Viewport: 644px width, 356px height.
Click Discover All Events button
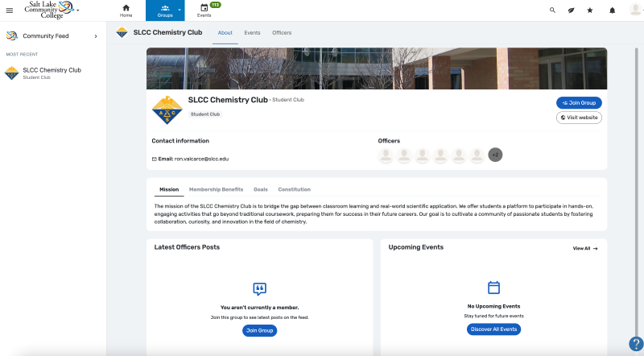[493, 329]
